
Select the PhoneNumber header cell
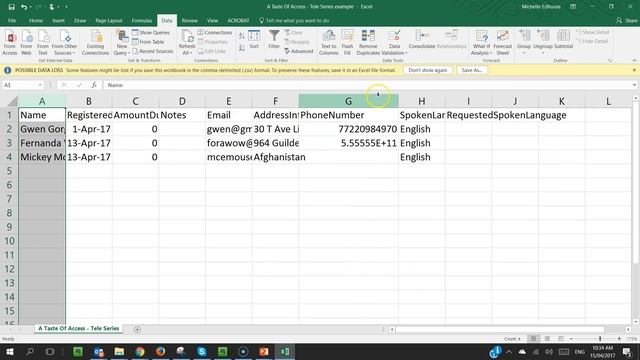click(348, 115)
